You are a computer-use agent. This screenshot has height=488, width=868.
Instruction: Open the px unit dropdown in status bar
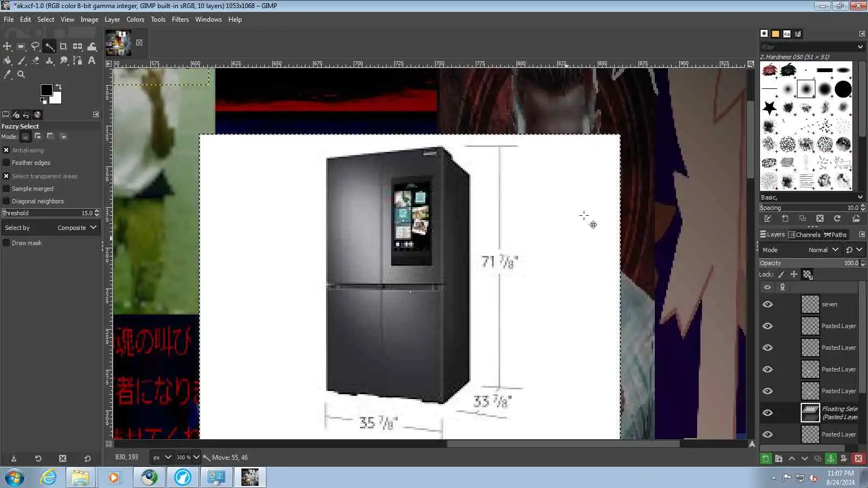pyautogui.click(x=162, y=457)
